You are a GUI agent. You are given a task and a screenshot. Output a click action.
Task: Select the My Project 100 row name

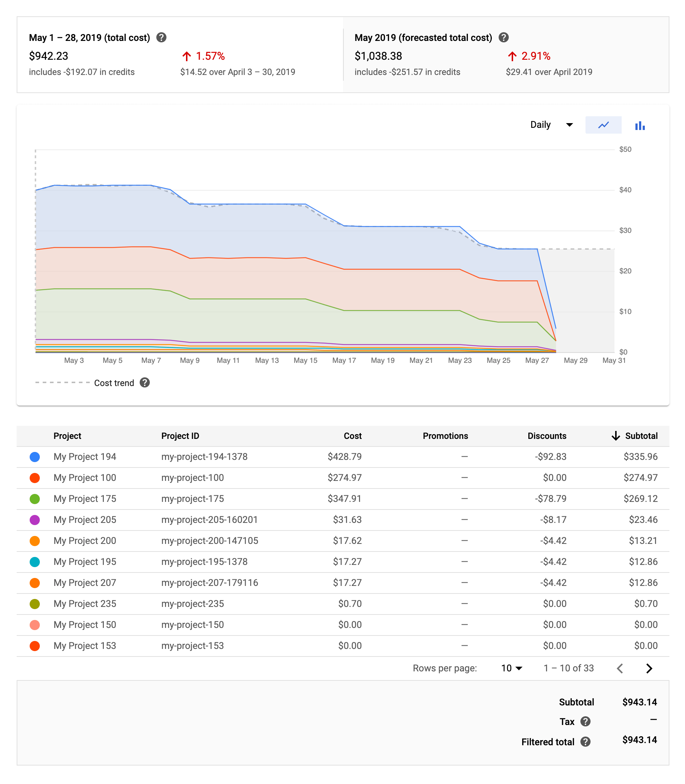click(84, 478)
